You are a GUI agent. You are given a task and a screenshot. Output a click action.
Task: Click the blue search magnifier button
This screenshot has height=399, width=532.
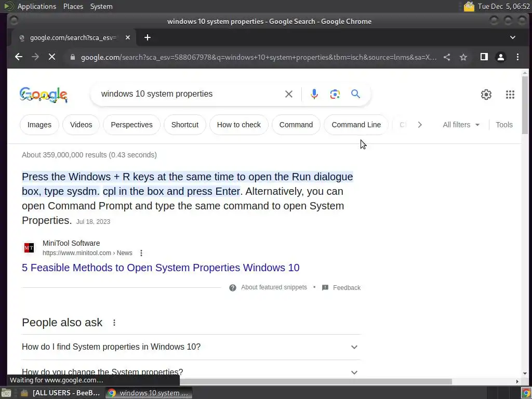pyautogui.click(x=355, y=94)
